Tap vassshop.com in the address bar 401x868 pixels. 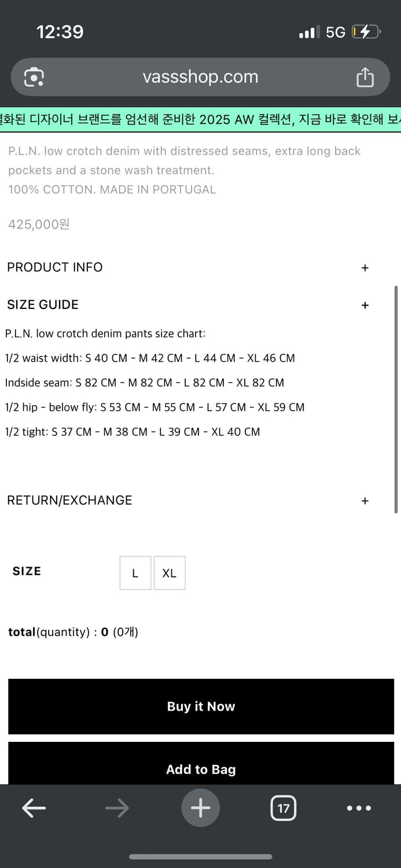point(200,76)
